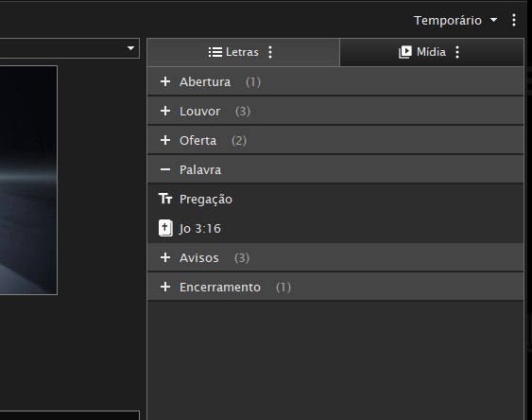Image resolution: width=532 pixels, height=420 pixels.
Task: Expand the Louvor section plus icon
Action: 165,111
